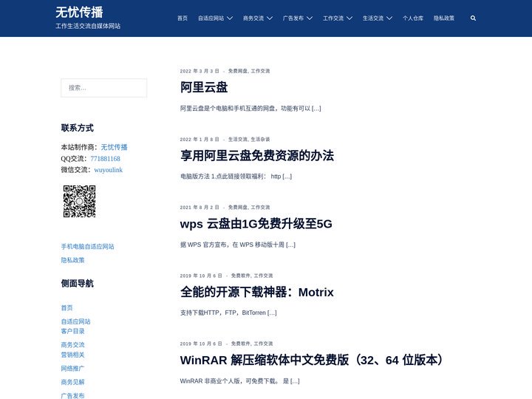The width and height of the screenshot is (532, 399).
Task: Click excerpt WinRAR 非商业个人版
Action: 240,381
